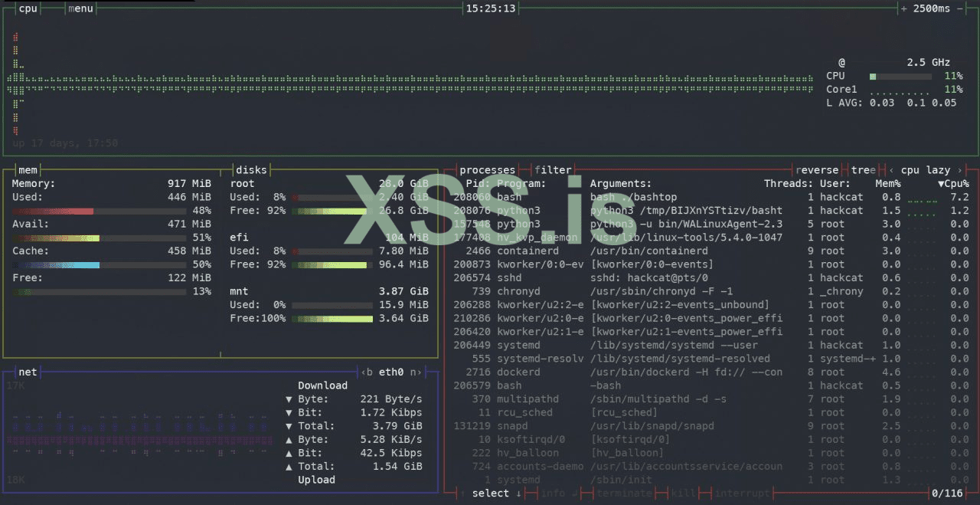Select the ksoftirqd/0 process row
980x505 pixels.
[711, 439]
